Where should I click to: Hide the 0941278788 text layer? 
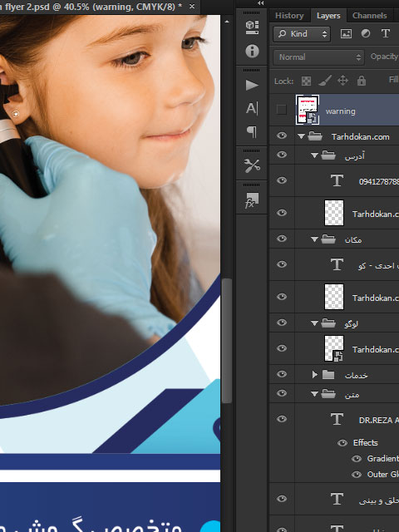coord(282,180)
